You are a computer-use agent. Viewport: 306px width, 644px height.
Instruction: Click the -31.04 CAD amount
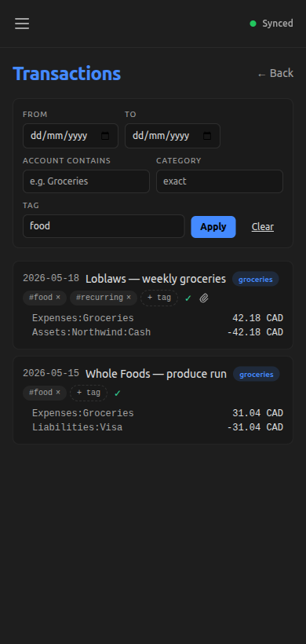pos(255,427)
